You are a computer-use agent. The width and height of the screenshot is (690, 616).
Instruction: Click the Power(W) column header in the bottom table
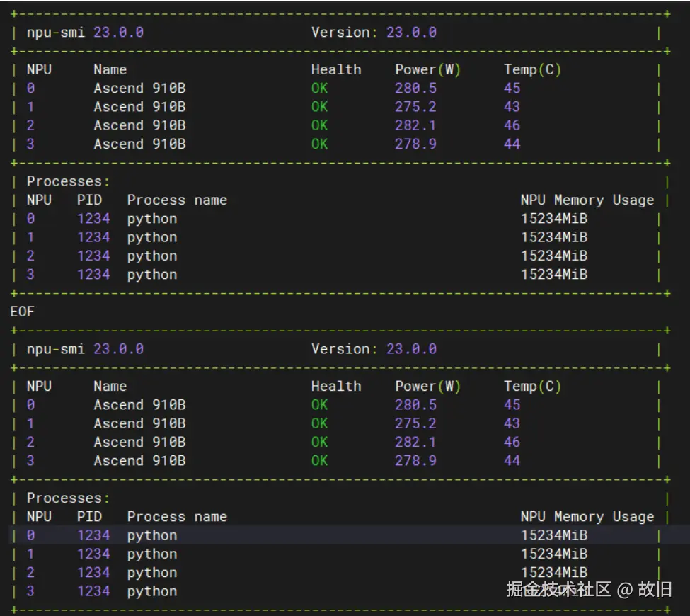click(427, 386)
